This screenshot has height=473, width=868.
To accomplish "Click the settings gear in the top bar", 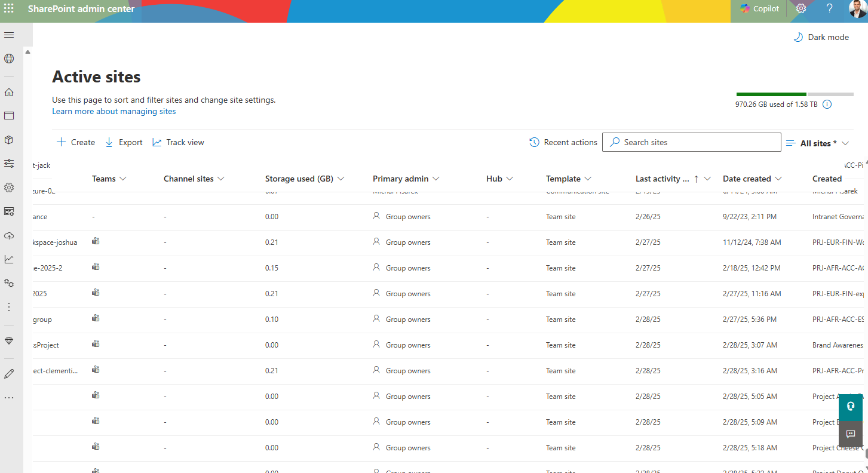I will point(800,8).
